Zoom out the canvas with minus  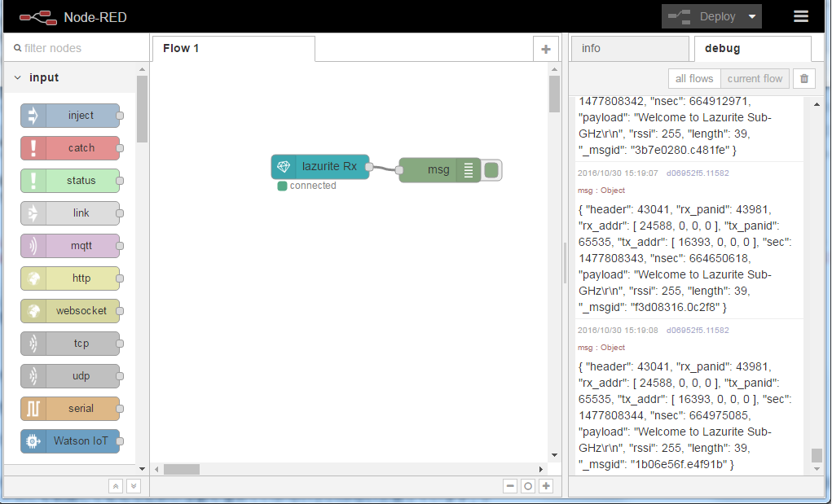coord(510,486)
